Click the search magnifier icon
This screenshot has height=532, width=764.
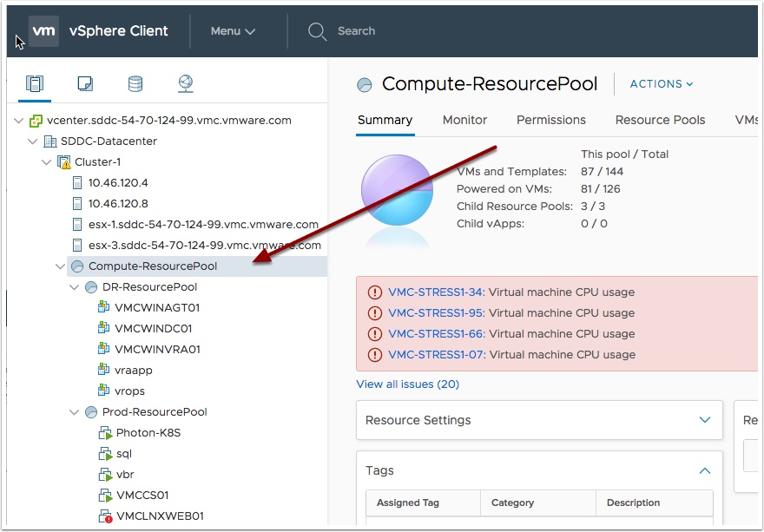[x=317, y=31]
